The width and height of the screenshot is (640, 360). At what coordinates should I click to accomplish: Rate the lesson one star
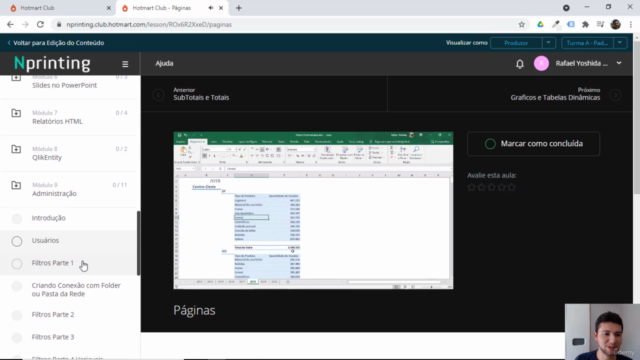(471, 187)
